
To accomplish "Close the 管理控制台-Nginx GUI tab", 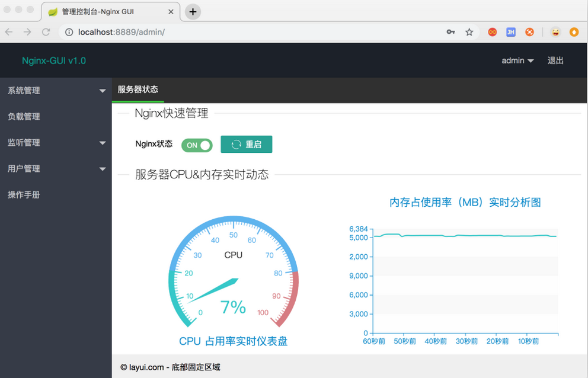I will (x=171, y=12).
